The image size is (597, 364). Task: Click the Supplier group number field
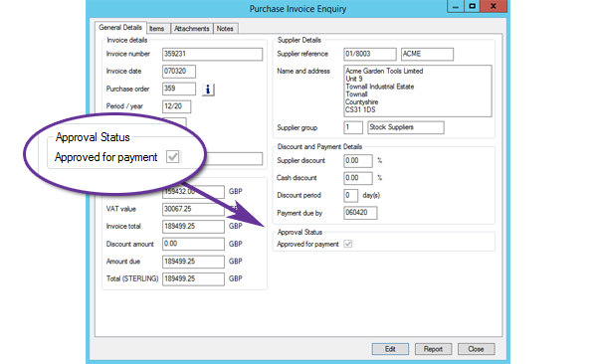click(x=353, y=127)
